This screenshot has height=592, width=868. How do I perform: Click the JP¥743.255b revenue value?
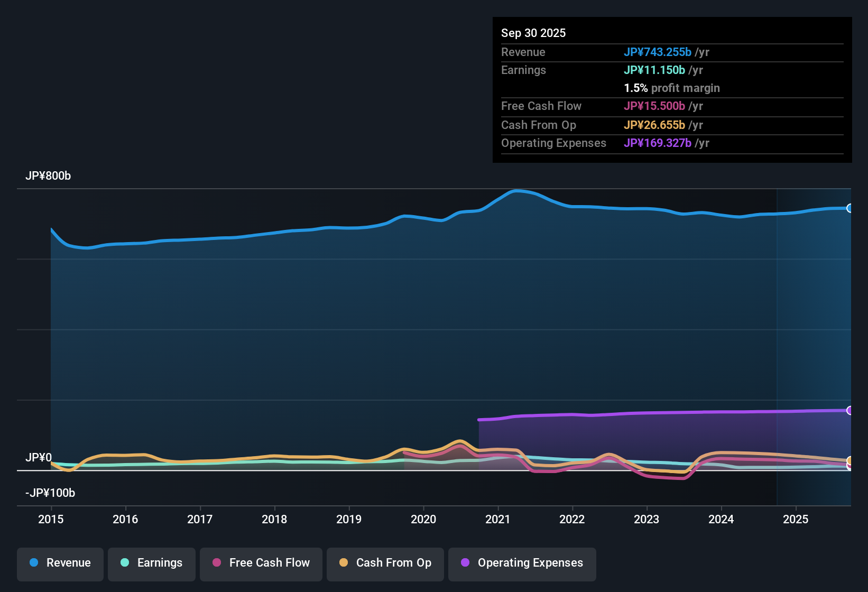tap(658, 52)
